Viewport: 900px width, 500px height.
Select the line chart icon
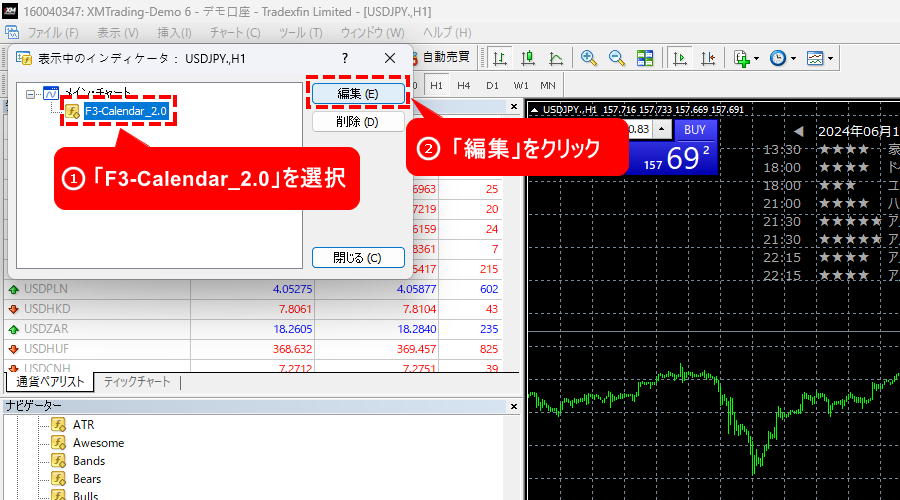pos(556,59)
